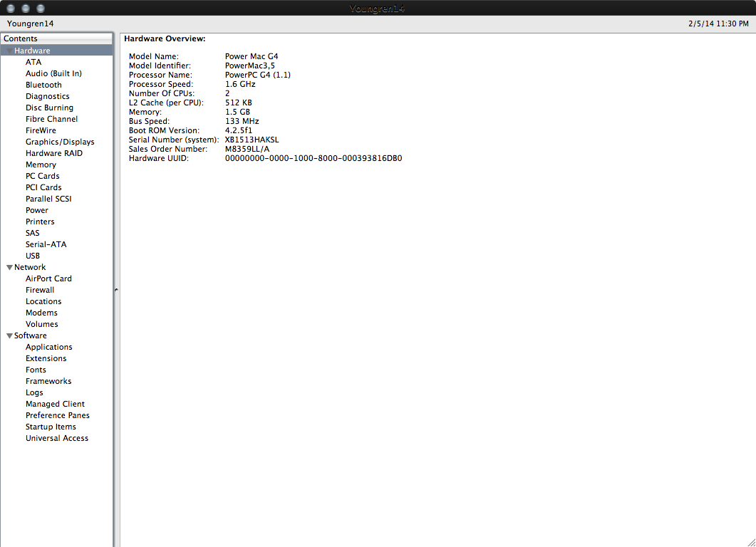Screen dimensions: 756x547
Task: Select Managed Client entry
Action: pyautogui.click(x=55, y=404)
